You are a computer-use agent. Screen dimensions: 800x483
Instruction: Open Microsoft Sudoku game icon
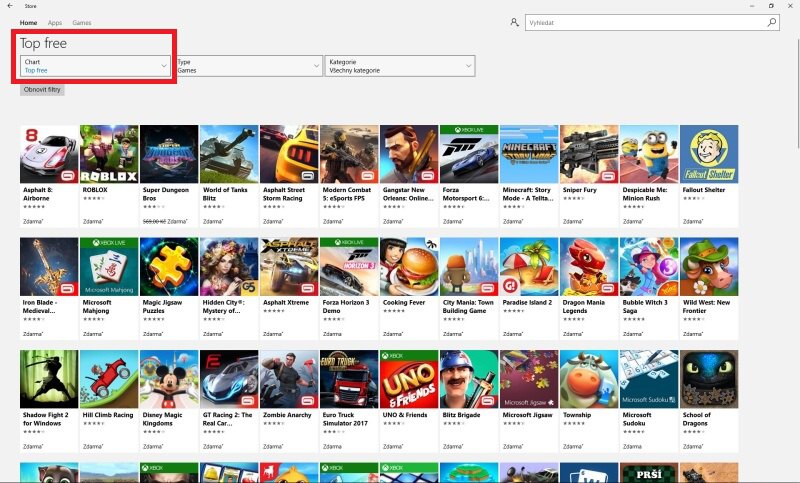click(x=649, y=379)
